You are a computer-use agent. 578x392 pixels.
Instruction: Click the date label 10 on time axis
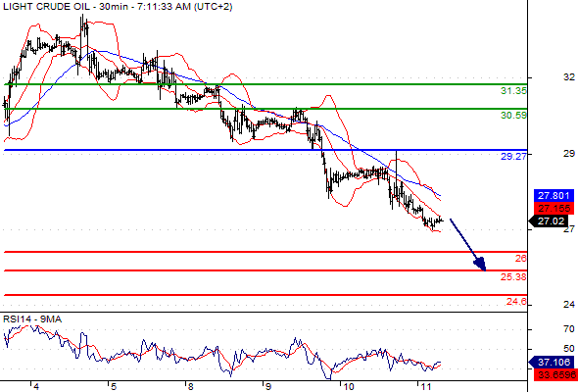point(349,387)
